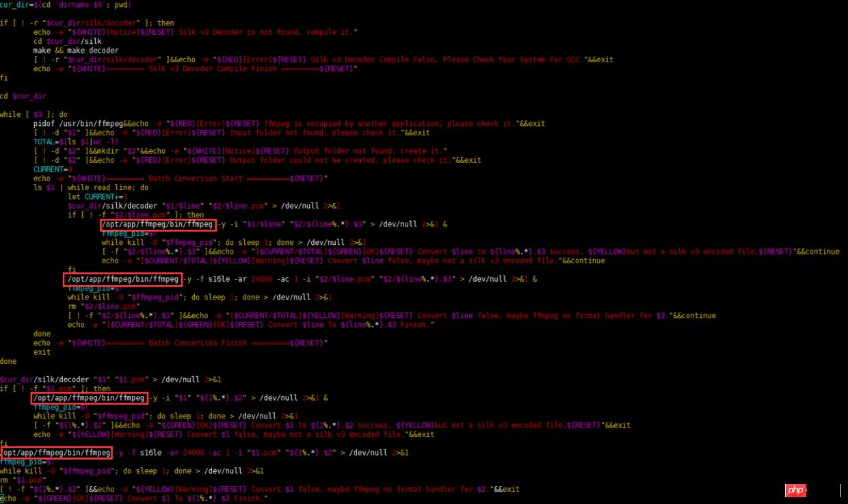Place cursor on "while [ $3 ]; do"

point(34,114)
